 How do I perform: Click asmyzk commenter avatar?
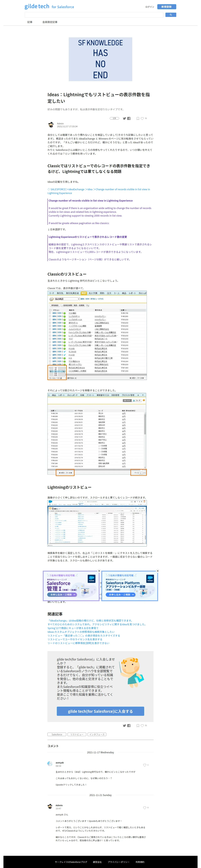[x=50, y=763]
